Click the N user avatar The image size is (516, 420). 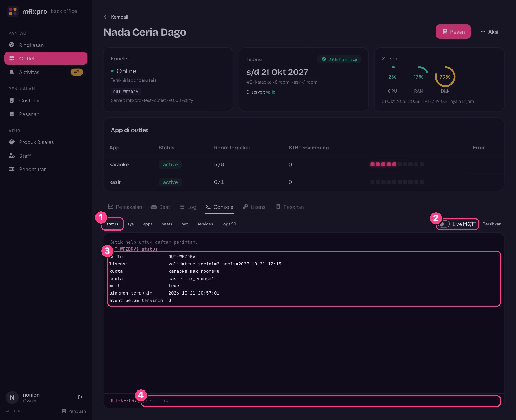coord(12,397)
